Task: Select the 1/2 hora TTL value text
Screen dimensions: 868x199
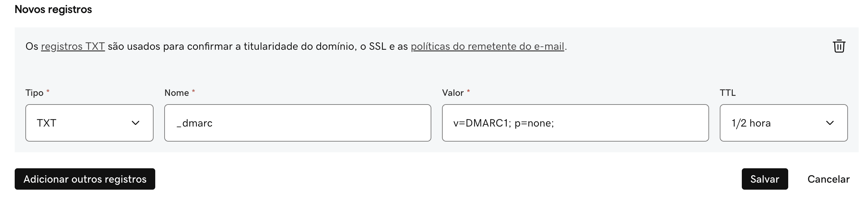Action: click(x=751, y=123)
